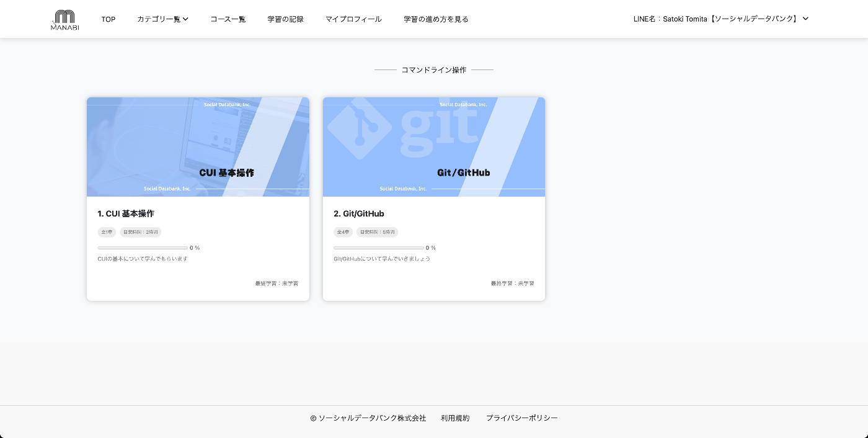This screenshot has width=868, height=438.
Task: Click the © ソーシャルデータバンク株式会社 footer text
Action: point(368,418)
